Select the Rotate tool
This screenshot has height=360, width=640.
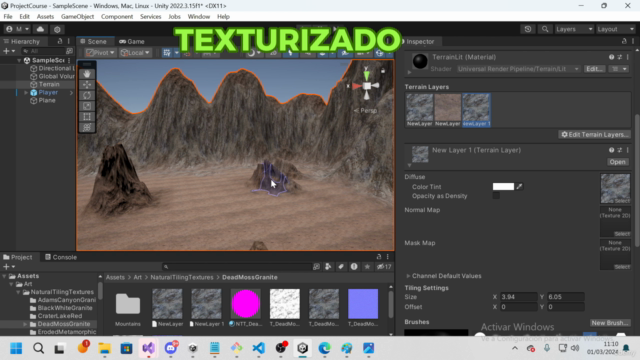(87, 95)
